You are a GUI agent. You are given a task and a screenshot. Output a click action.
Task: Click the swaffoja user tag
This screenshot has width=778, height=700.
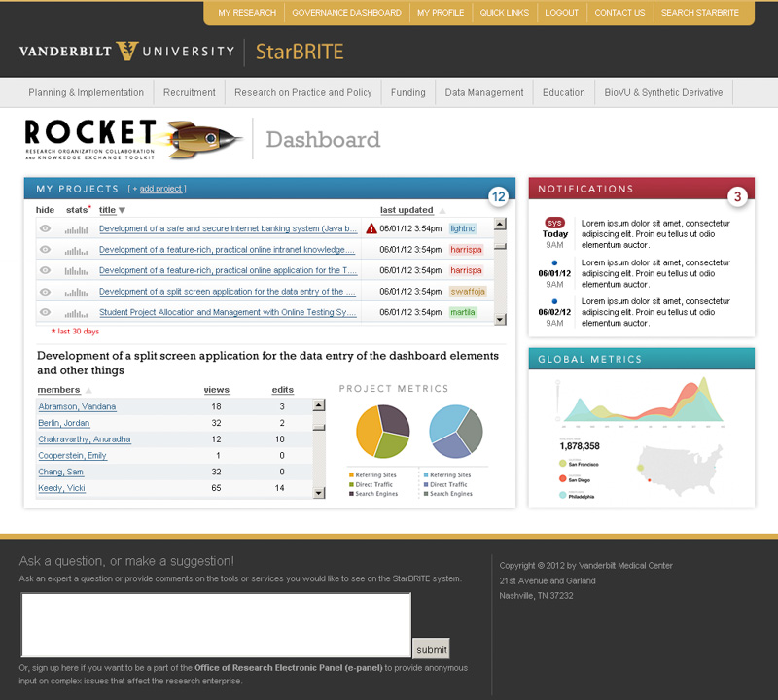468,292
